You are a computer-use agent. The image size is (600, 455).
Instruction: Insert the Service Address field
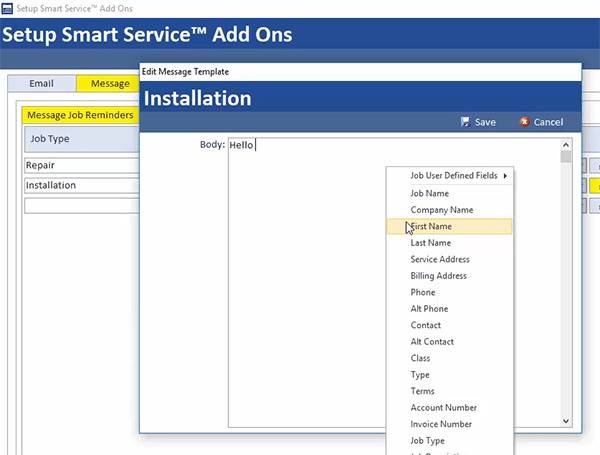pyautogui.click(x=450, y=259)
